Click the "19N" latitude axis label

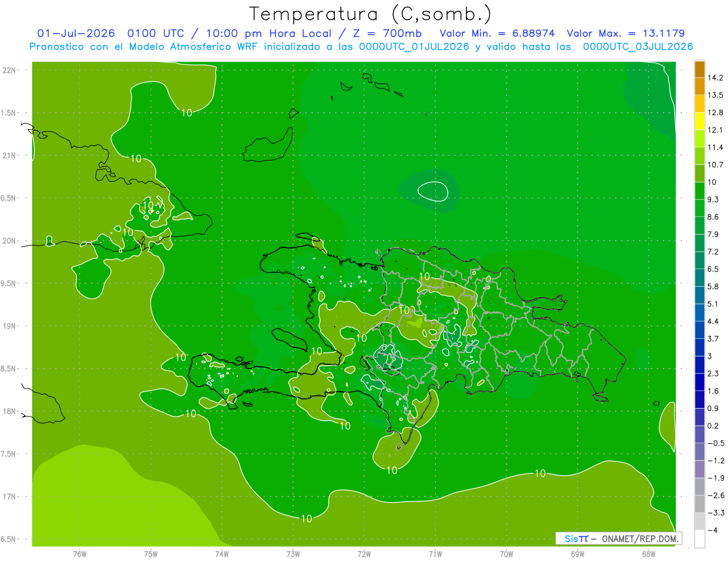9,326
